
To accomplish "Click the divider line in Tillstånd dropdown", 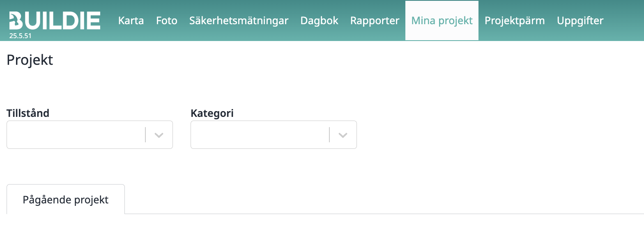I will tap(145, 135).
